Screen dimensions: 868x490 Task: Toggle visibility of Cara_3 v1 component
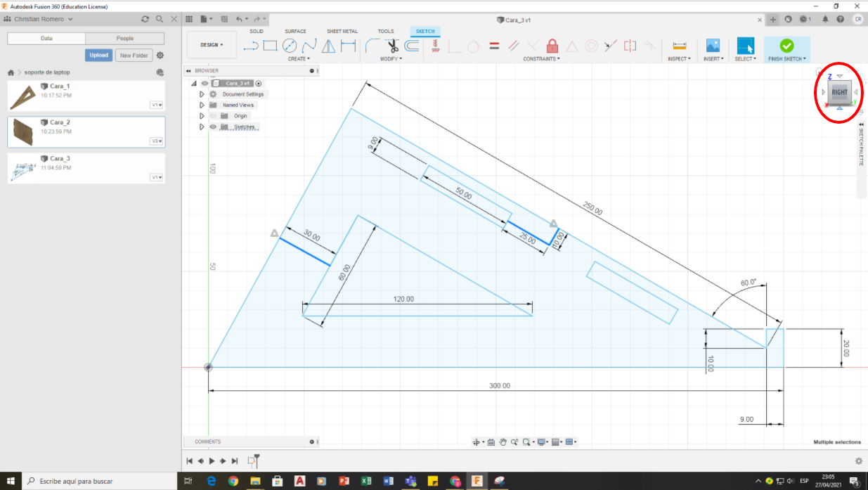(205, 83)
